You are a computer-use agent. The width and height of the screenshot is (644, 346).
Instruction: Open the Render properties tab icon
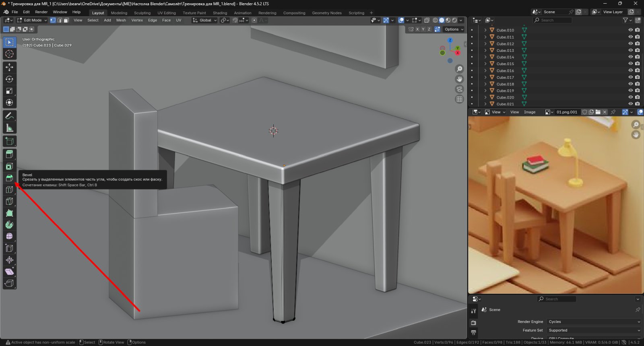pyautogui.click(x=474, y=323)
